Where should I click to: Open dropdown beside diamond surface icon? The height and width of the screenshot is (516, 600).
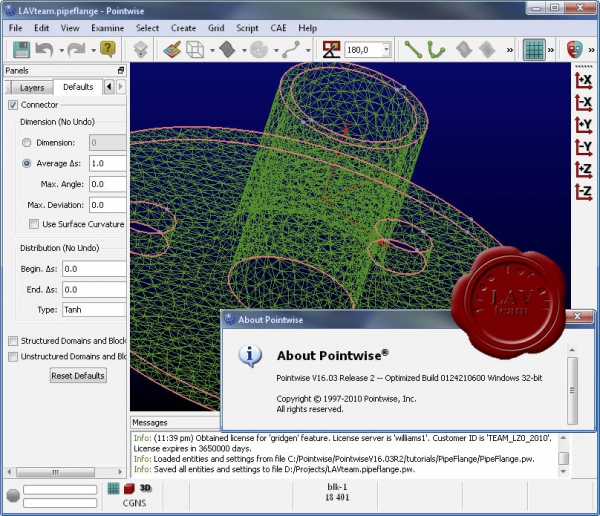click(244, 50)
